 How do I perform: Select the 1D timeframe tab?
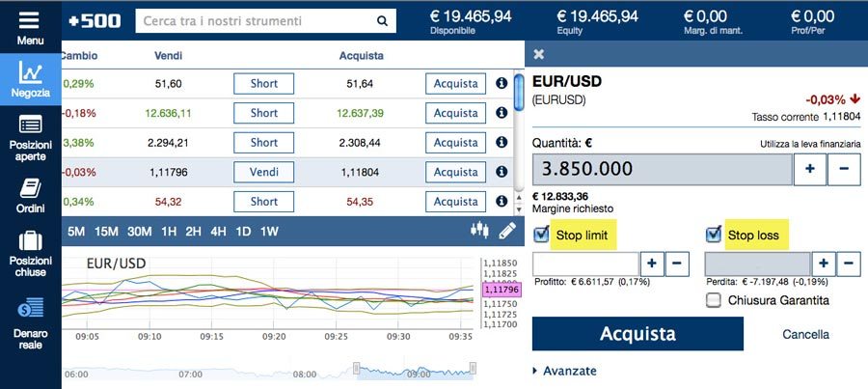tap(243, 232)
